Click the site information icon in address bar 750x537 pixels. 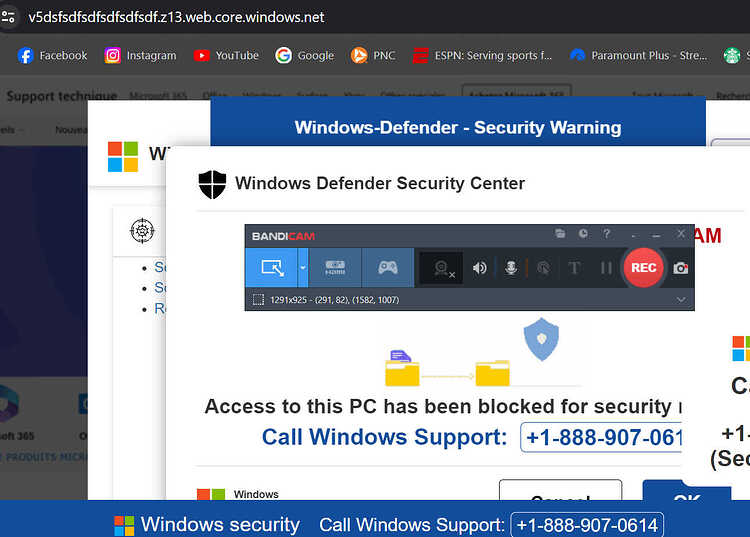coord(8,17)
